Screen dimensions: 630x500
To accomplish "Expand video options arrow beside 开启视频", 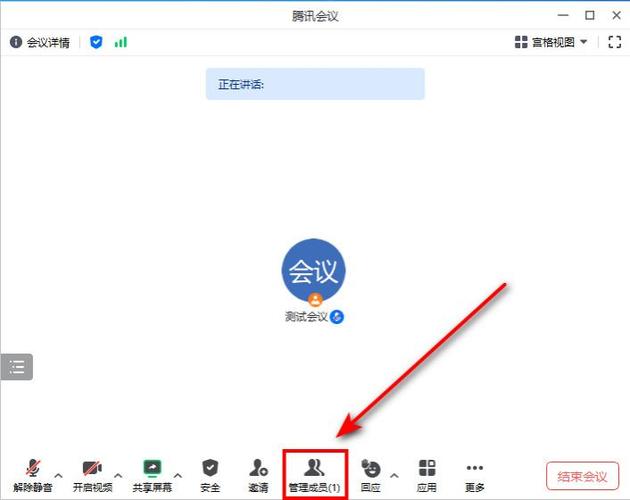I will point(118,475).
